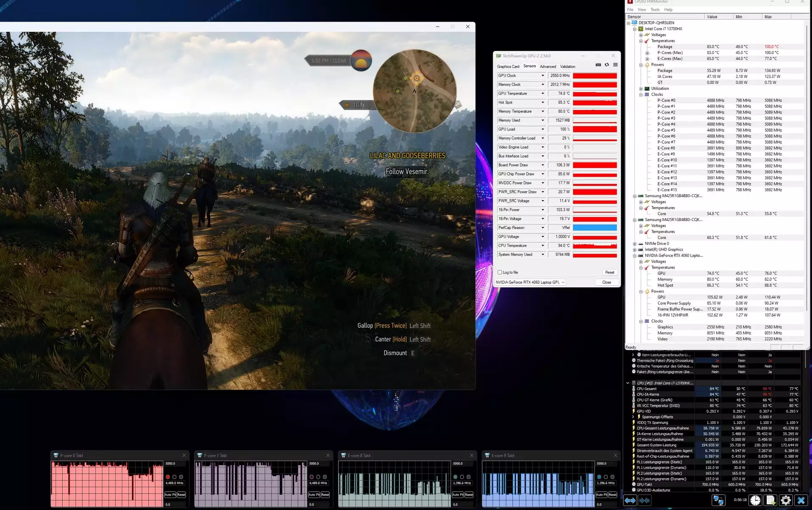Switch to GPU-Z Advanced tab
This screenshot has height=510, width=812.
(x=548, y=66)
